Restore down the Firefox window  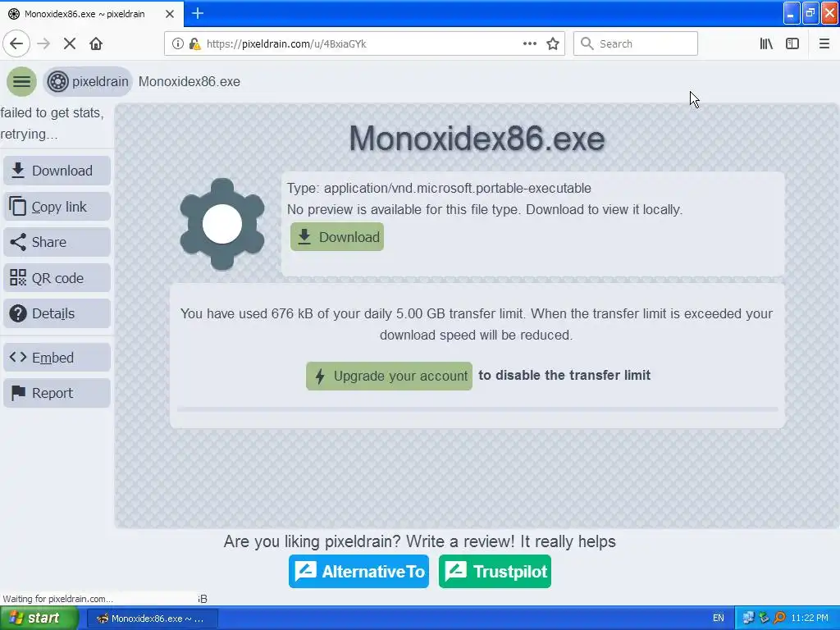click(x=810, y=13)
